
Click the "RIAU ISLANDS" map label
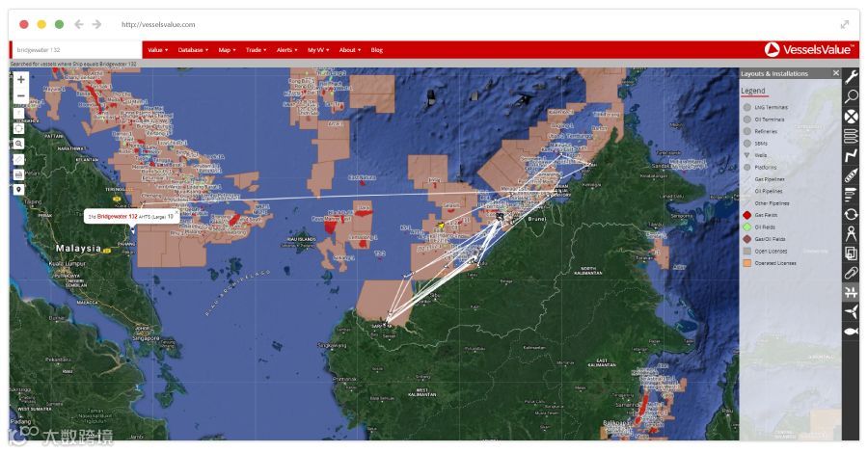point(301,239)
